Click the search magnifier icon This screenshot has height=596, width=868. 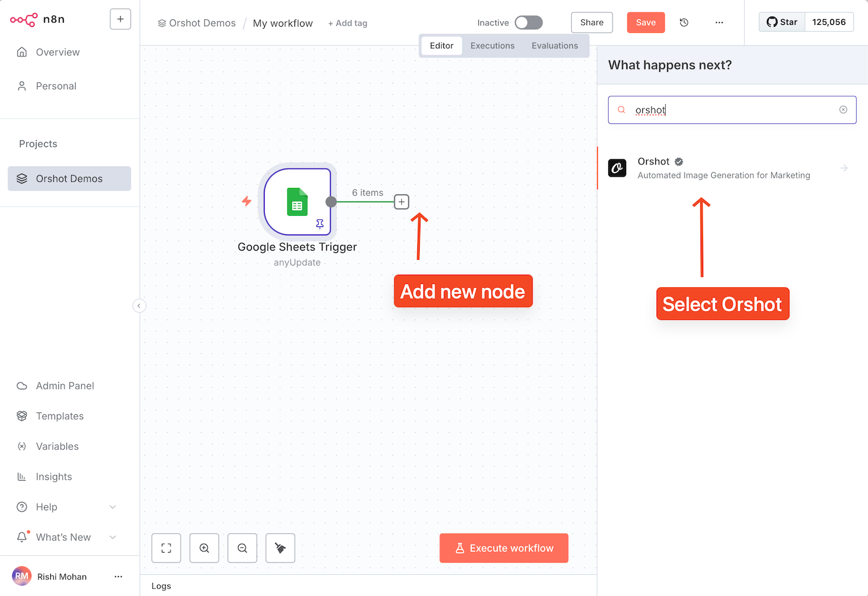621,110
